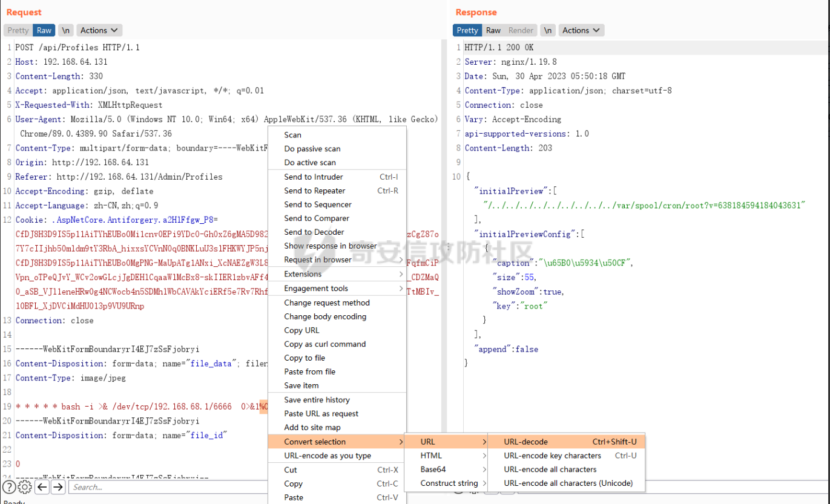Click the 'api-supported-versions: 1.0' response header

[527, 134]
